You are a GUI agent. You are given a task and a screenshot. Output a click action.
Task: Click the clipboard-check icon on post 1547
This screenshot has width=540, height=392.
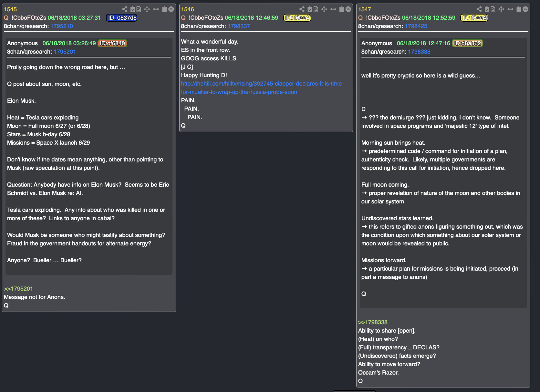pyautogui.click(x=487, y=9)
